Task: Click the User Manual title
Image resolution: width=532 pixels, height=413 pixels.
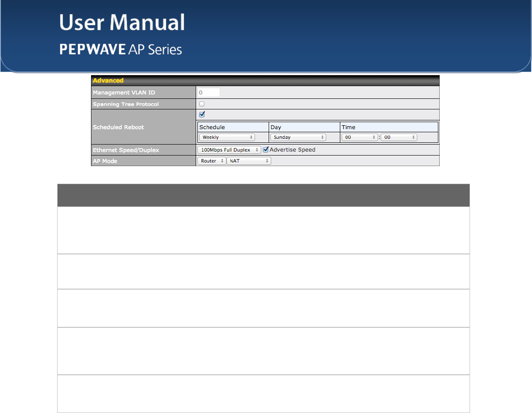Action: pyautogui.click(x=122, y=23)
